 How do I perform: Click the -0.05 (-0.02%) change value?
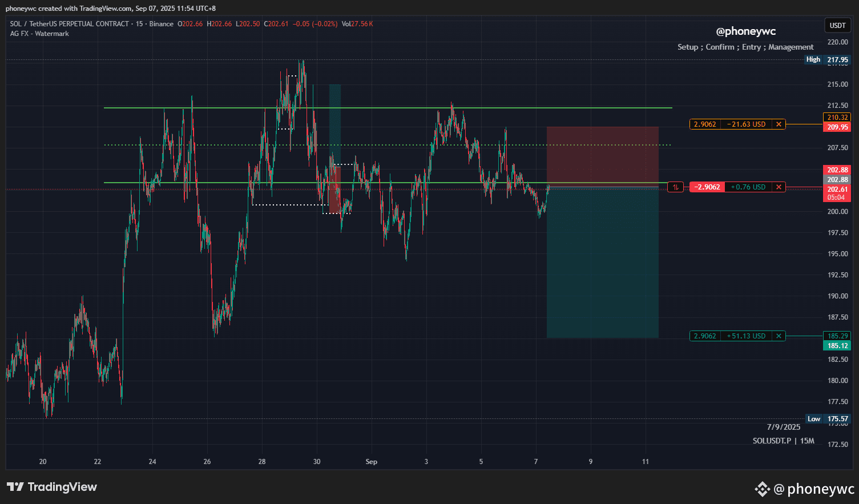(x=315, y=24)
